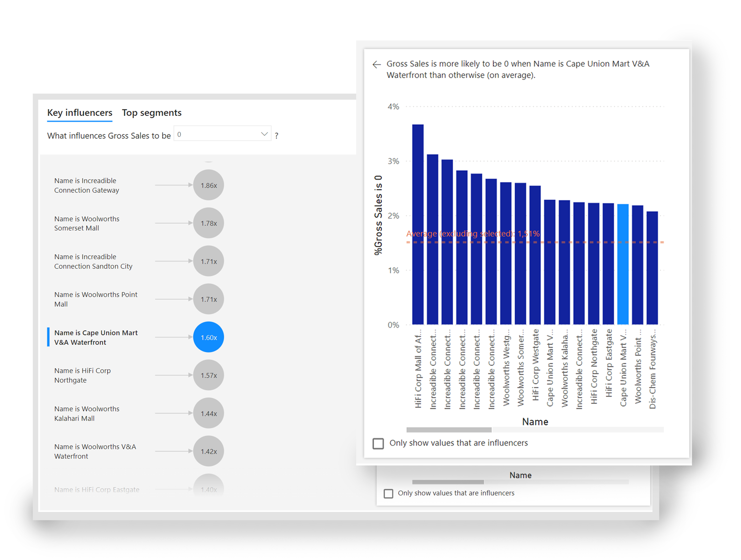Viewport: 741px width, 560px height.
Task: Click the back arrow in the detail panel
Action: point(377,64)
